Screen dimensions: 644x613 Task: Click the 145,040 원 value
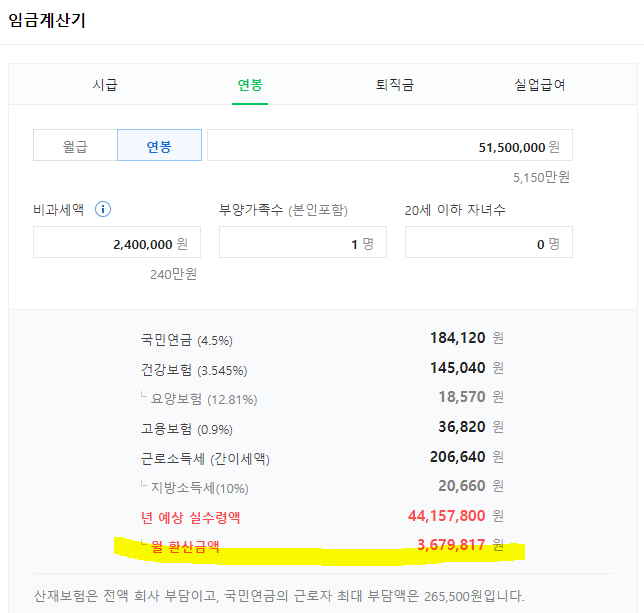click(467, 368)
